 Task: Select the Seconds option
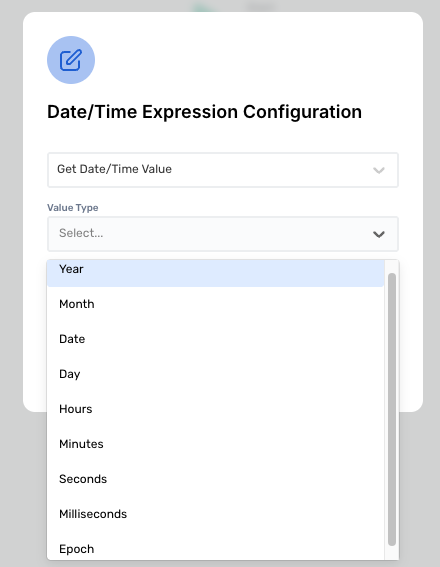coord(215,479)
